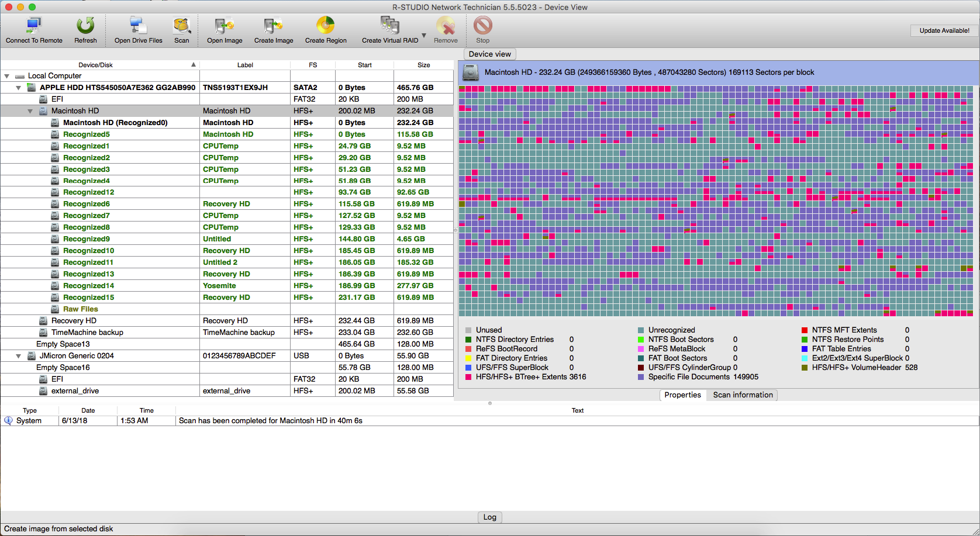Select the TimeMachine backup partition icon
Screen dimensions: 980x536
click(x=43, y=333)
